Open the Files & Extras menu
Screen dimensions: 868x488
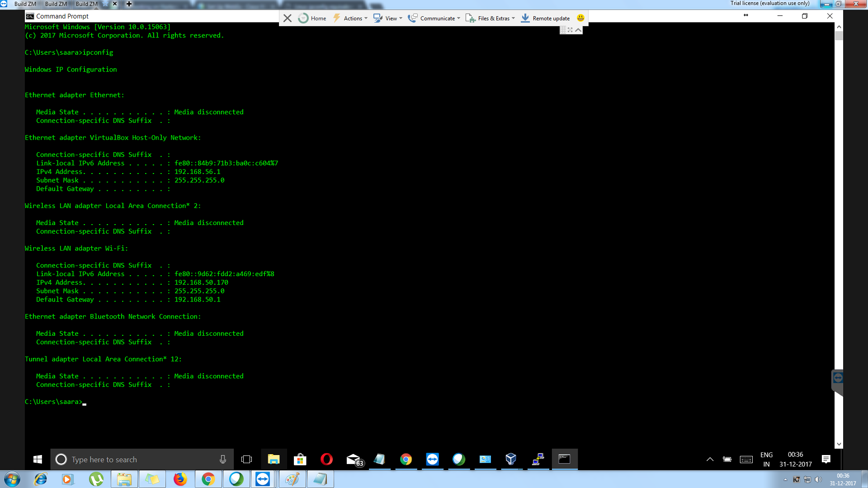(x=491, y=18)
